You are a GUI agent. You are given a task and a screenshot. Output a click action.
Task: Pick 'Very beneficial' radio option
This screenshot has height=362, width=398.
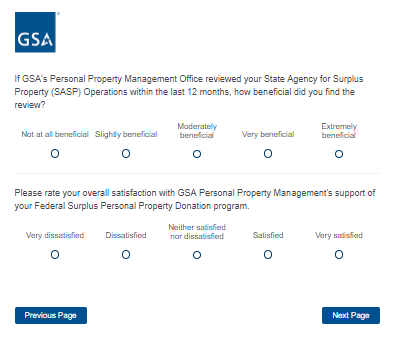(268, 154)
